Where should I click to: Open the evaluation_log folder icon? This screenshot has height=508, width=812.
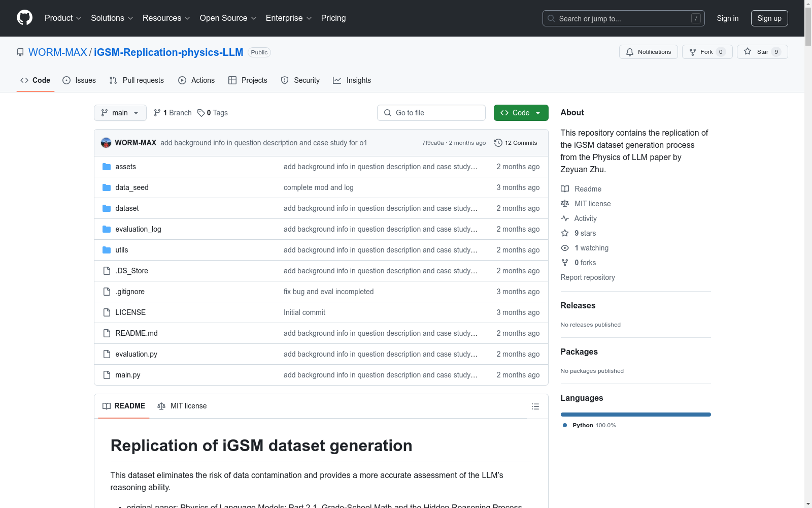click(107, 229)
